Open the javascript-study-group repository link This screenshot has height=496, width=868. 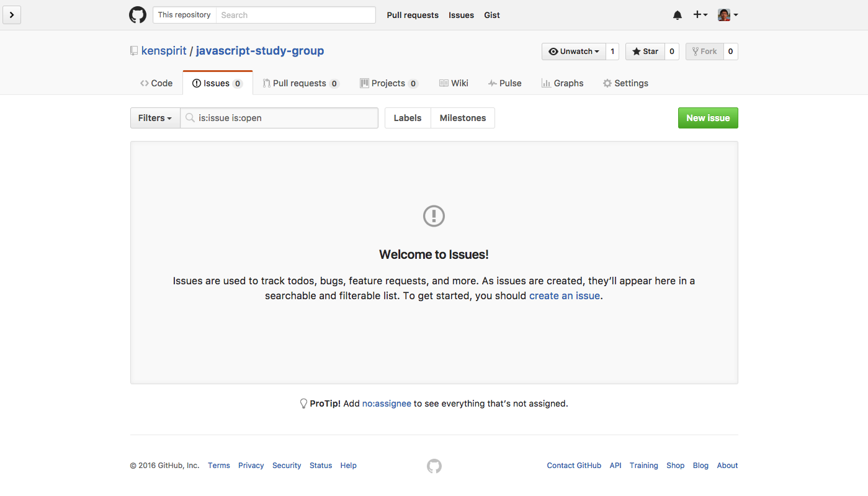[x=260, y=51]
